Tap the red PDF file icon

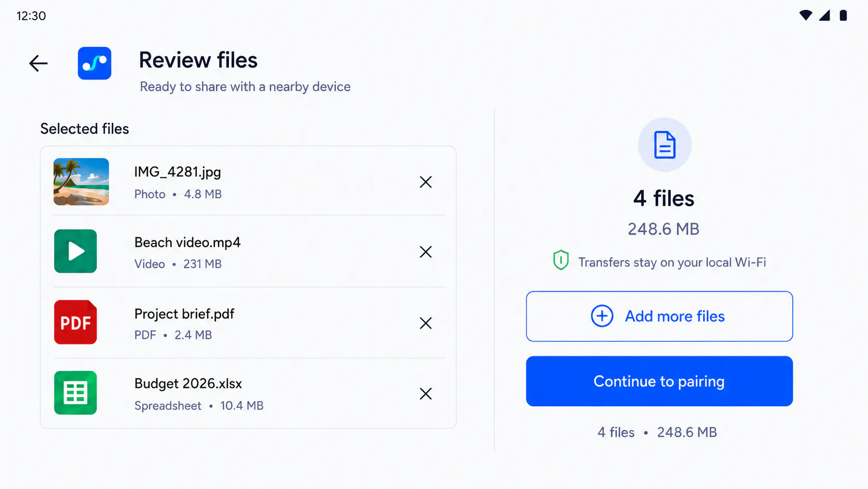pos(75,322)
